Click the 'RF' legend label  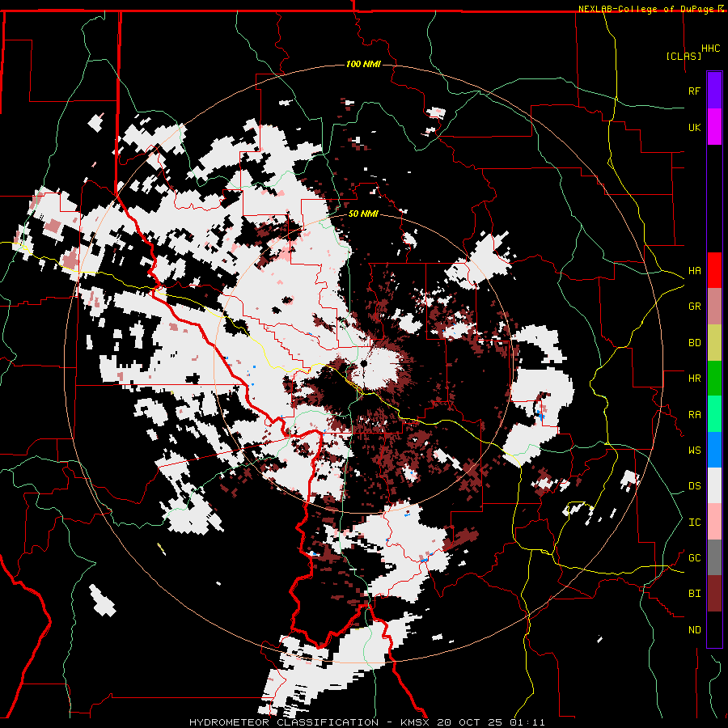(694, 91)
